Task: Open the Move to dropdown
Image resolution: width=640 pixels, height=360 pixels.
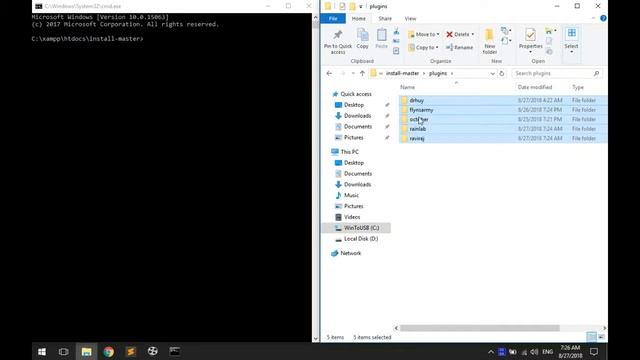Action: point(423,34)
